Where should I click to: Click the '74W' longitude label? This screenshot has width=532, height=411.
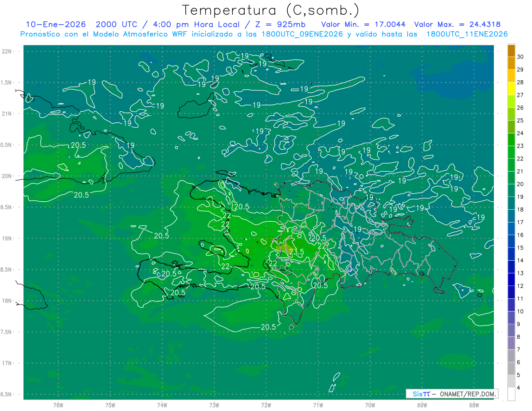(x=162, y=405)
